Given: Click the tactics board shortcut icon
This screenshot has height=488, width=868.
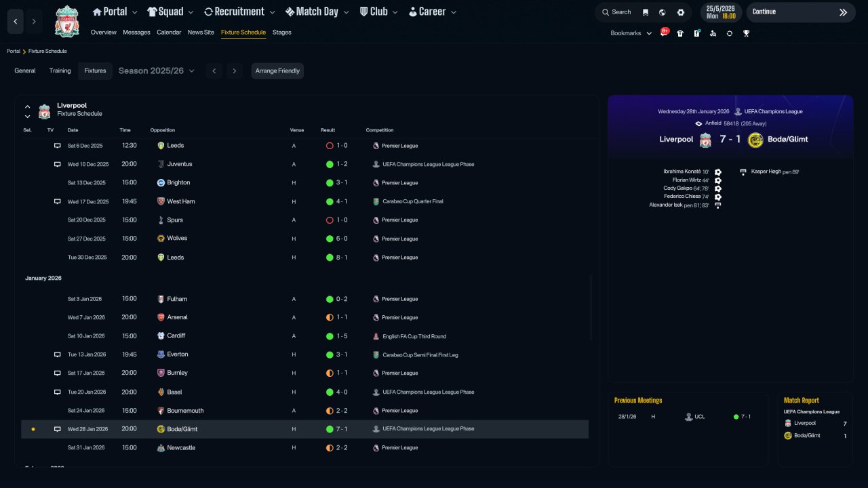Looking at the screenshot, I should [x=696, y=33].
